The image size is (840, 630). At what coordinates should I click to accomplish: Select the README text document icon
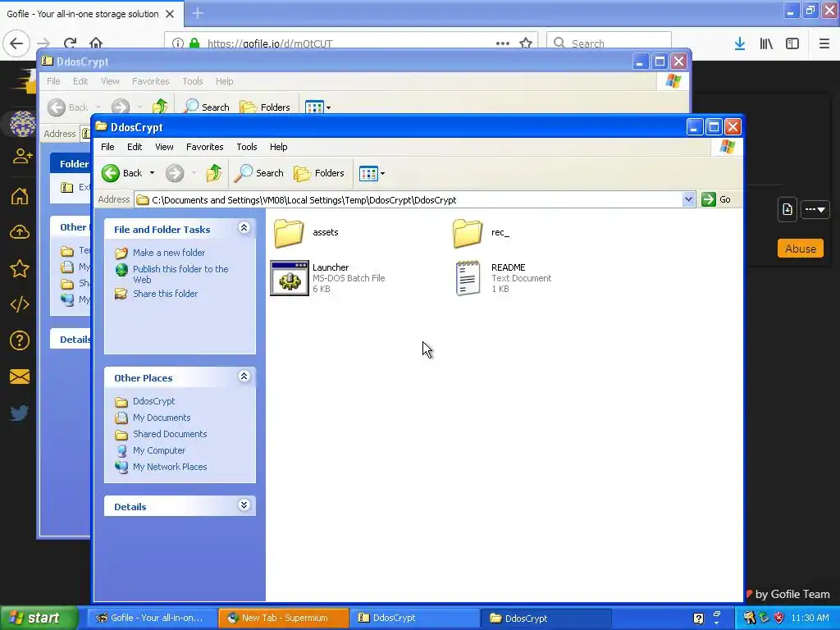tap(468, 278)
